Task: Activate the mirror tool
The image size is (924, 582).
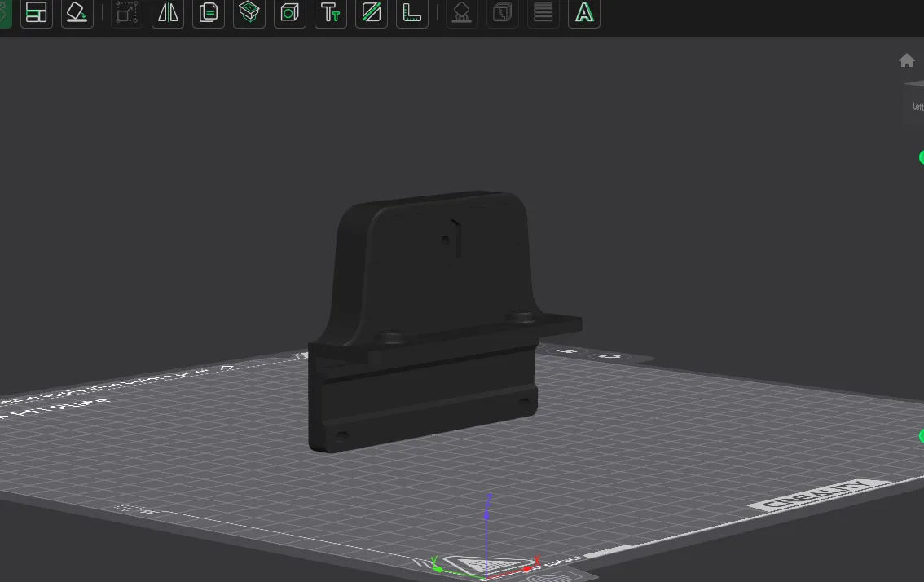Action: [x=167, y=13]
